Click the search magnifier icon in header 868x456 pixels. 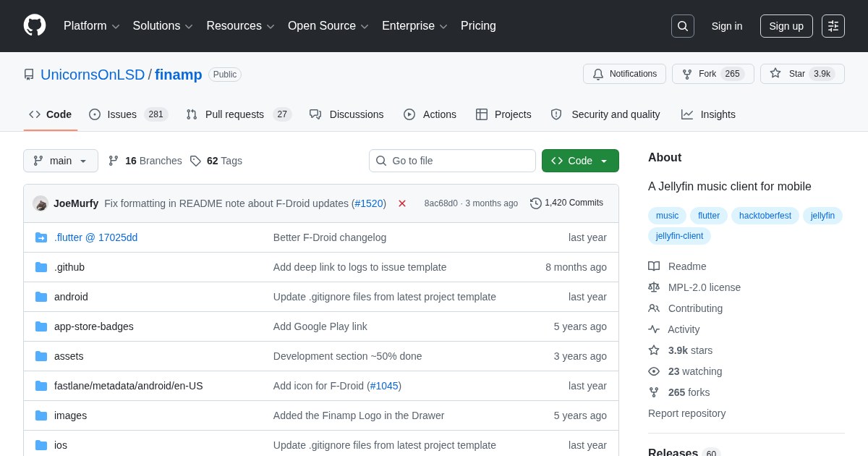[x=683, y=26]
